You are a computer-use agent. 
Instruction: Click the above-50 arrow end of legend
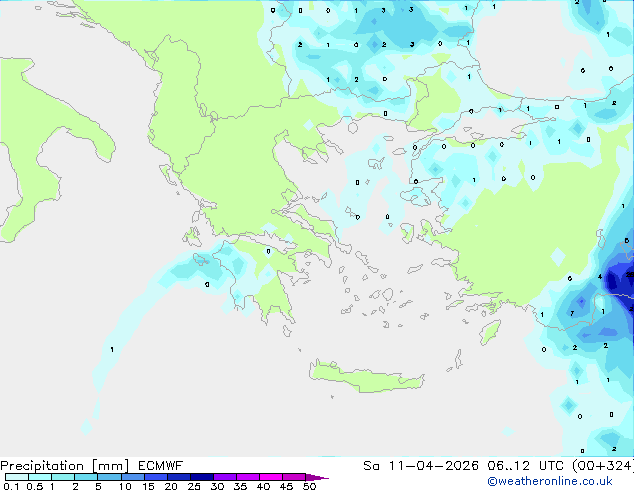coord(317,477)
